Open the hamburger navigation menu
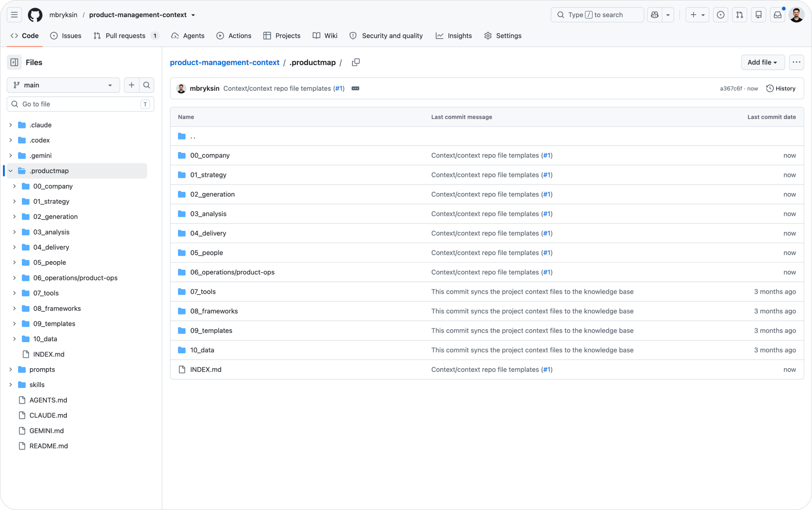 point(14,15)
